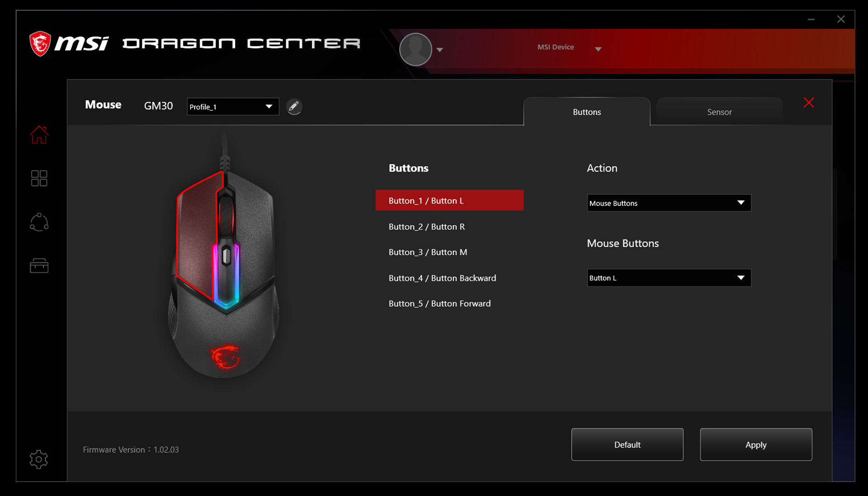The height and width of the screenshot is (496, 868).
Task: Select Button_4 / Button Backward
Action: 449,278
